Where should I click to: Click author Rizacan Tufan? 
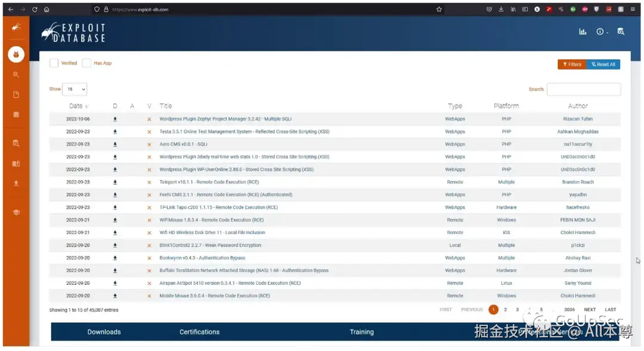tap(577, 119)
